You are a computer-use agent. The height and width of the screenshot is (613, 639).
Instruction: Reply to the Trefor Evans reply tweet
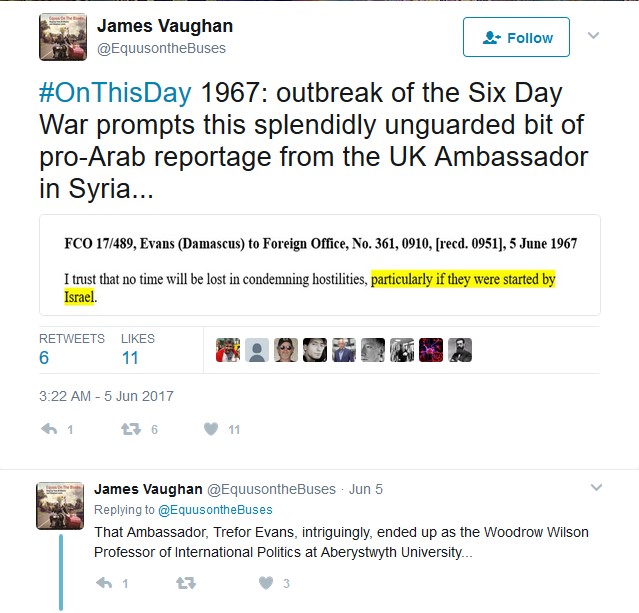click(x=104, y=583)
